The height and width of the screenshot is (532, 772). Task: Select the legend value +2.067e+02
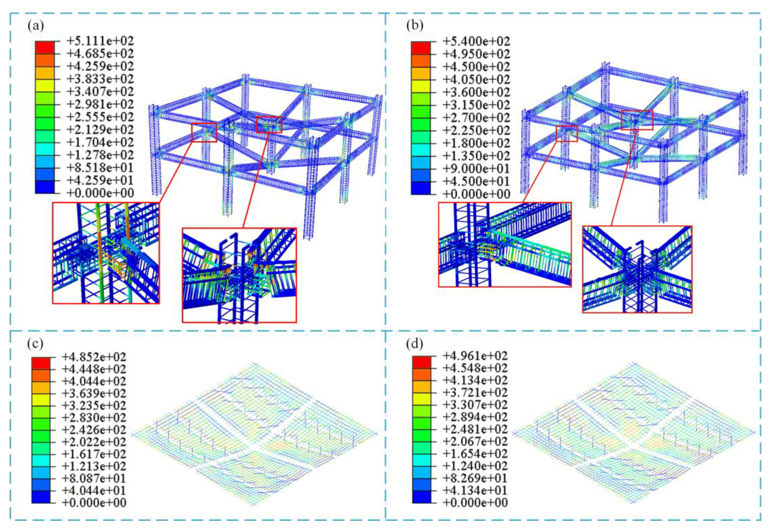(x=475, y=441)
